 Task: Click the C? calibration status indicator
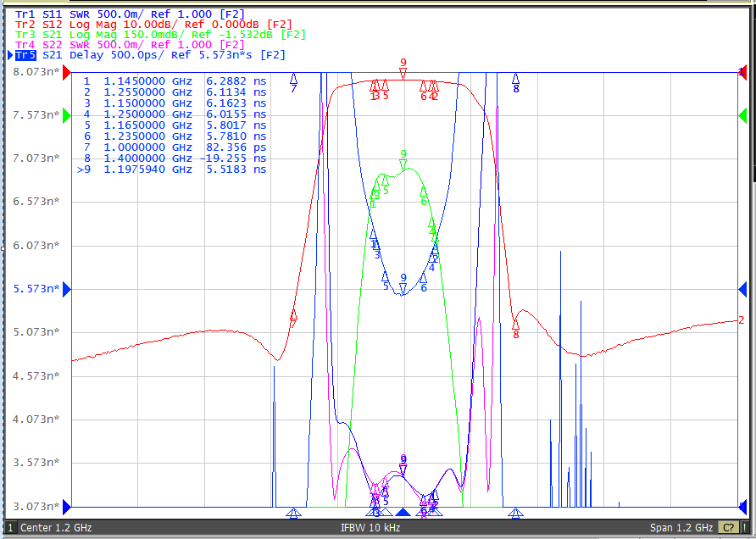click(x=729, y=527)
